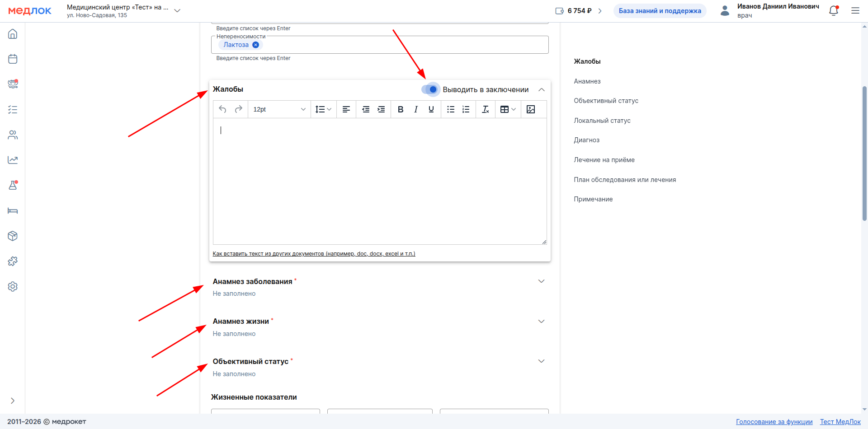Apply italic formatting in editor
Screen dimensions: 868x429
[x=415, y=109]
